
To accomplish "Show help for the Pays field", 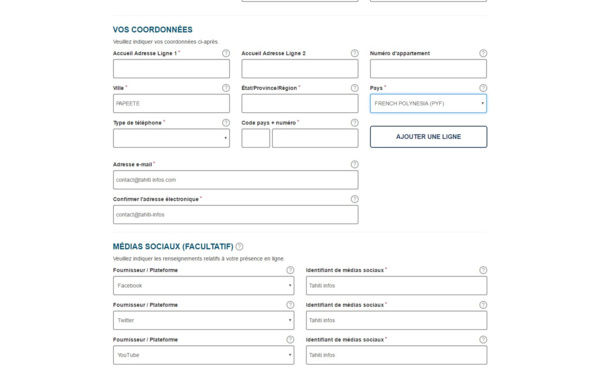I will click(x=483, y=88).
